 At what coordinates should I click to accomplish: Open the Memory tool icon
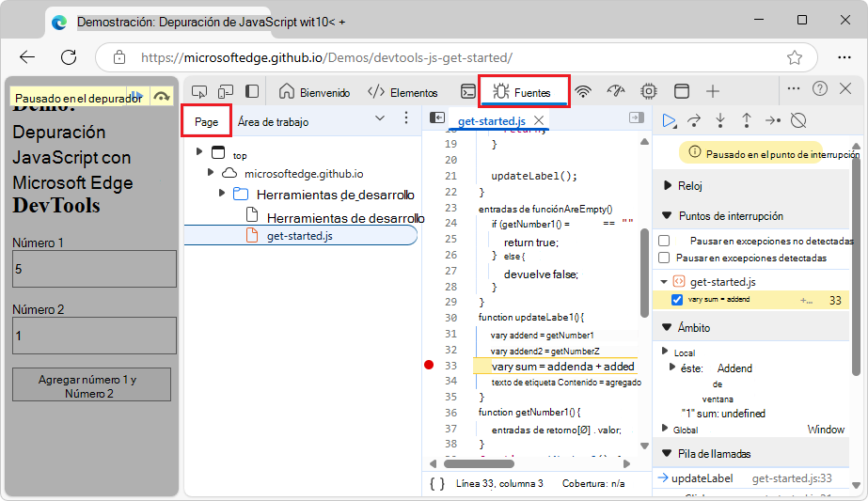(x=648, y=91)
